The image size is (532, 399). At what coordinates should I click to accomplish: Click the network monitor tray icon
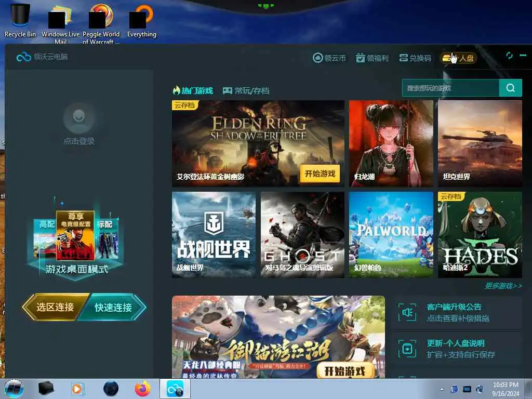coord(467,389)
